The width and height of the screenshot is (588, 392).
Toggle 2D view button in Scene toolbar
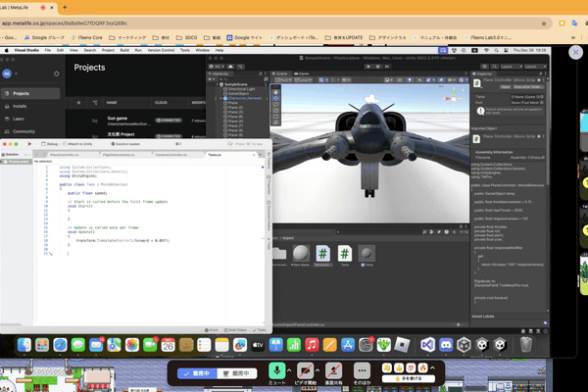(400, 80)
